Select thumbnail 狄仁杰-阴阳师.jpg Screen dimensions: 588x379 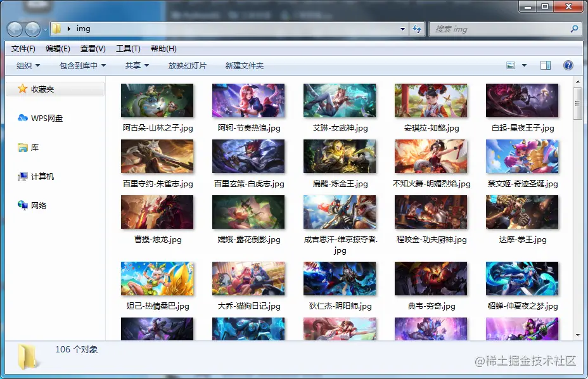coord(340,278)
